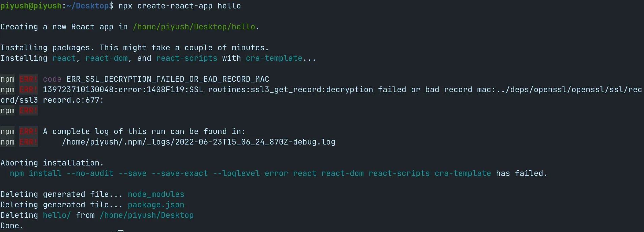The width and height of the screenshot is (644, 232).
Task: Click the /home/piyush/Desktop/hello path text
Action: point(194,27)
